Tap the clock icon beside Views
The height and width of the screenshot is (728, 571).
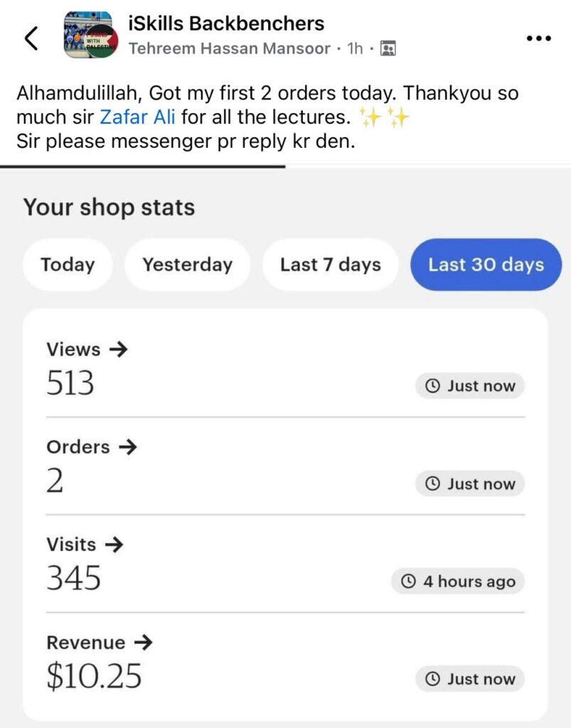point(432,386)
